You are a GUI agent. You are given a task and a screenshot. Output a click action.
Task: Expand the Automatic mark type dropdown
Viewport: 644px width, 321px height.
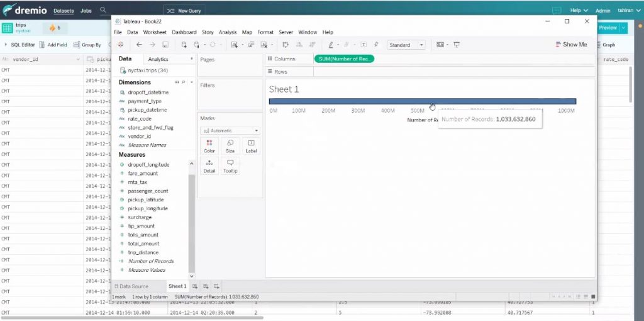pyautogui.click(x=230, y=130)
